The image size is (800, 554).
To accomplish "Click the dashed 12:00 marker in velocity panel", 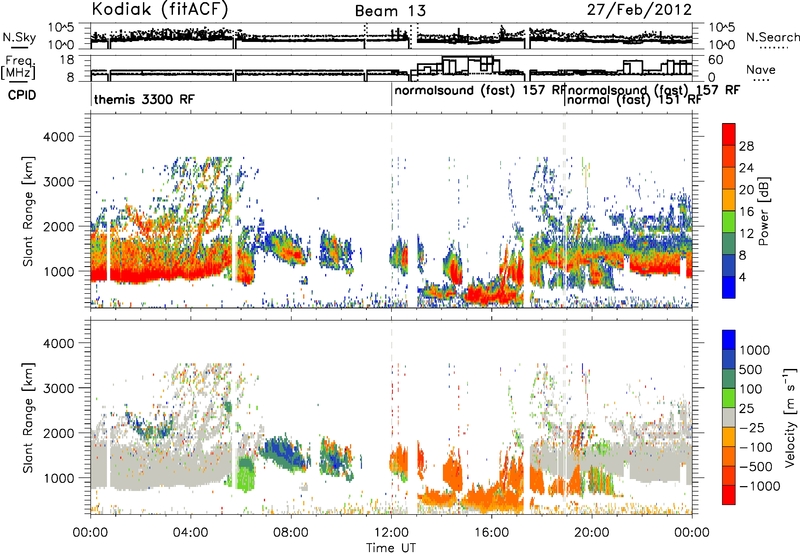I will click(x=391, y=418).
